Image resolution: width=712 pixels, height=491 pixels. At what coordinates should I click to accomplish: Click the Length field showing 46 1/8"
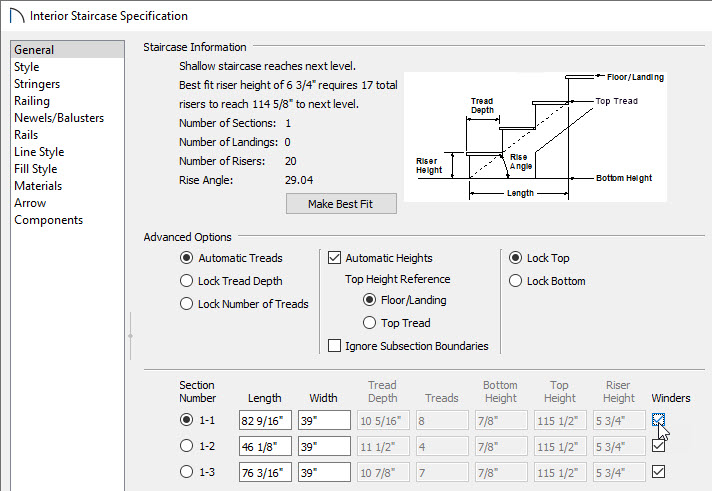pyautogui.click(x=265, y=446)
